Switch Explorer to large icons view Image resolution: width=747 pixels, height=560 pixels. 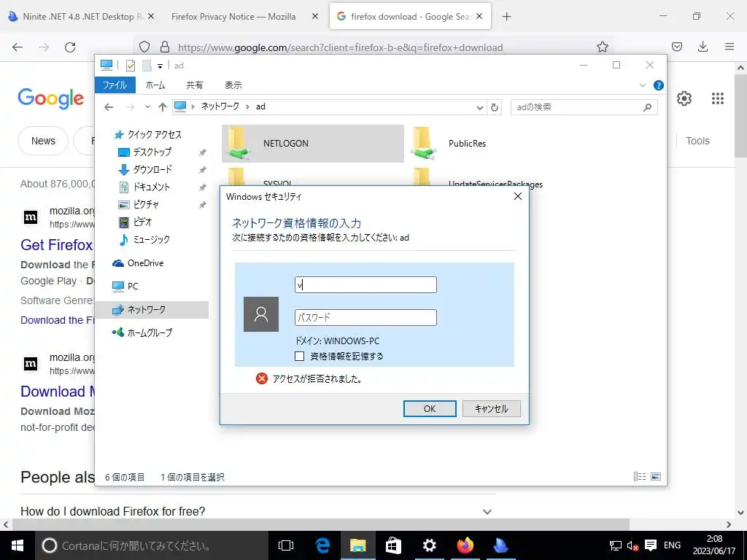tap(656, 477)
